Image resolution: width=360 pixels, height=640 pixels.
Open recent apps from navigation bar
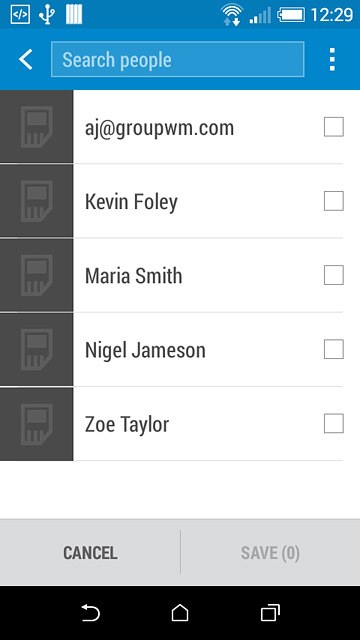point(270,613)
